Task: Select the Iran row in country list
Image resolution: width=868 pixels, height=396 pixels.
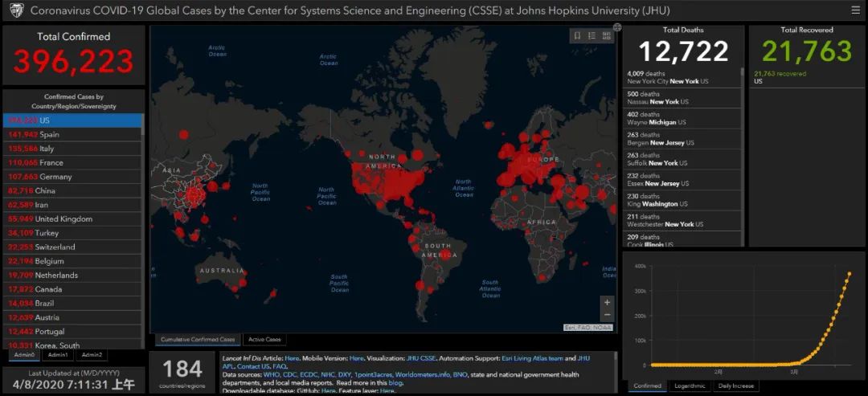Action: coord(72,205)
